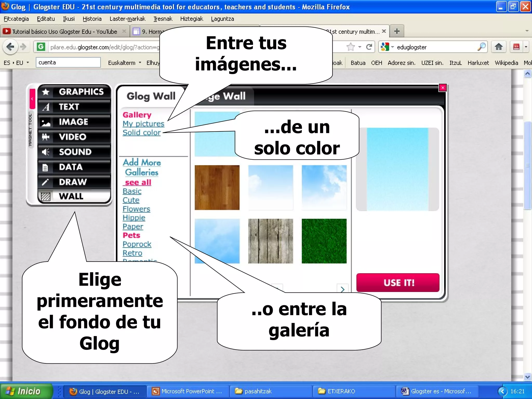Screen dimensions: 532x399
Task: Open the Flowers gallery
Action: click(x=136, y=209)
